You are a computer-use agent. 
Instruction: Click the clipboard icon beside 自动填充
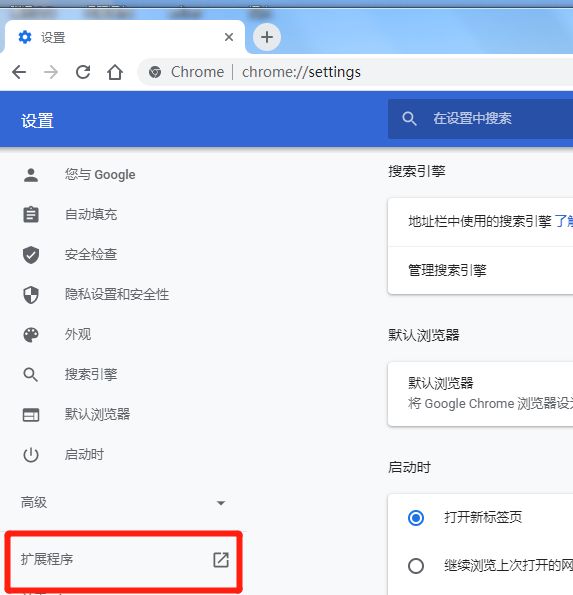point(31,214)
